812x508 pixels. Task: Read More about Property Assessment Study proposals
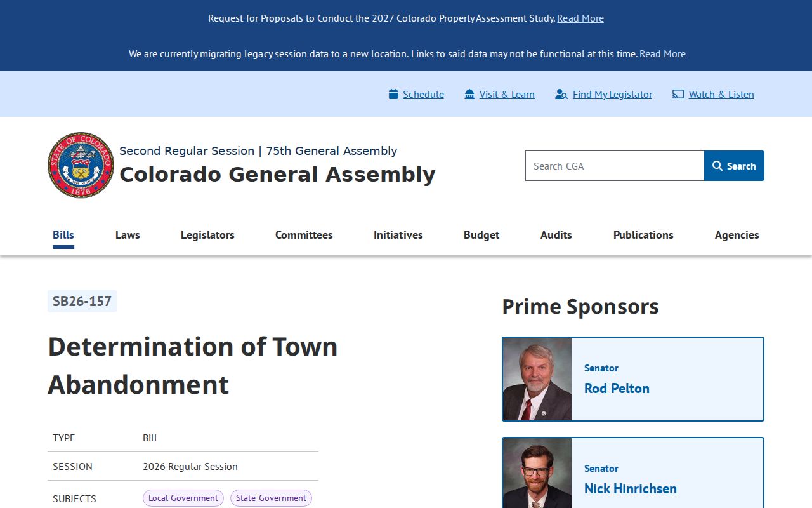point(580,18)
